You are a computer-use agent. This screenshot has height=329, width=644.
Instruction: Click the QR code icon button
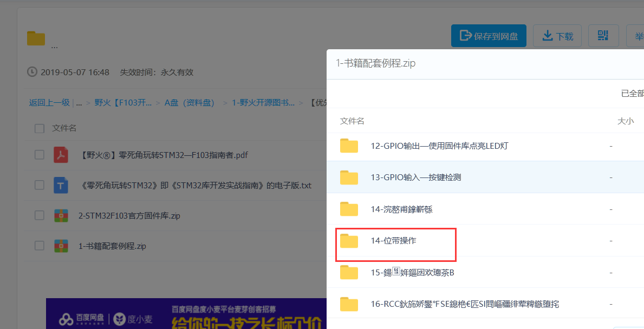[x=603, y=36]
